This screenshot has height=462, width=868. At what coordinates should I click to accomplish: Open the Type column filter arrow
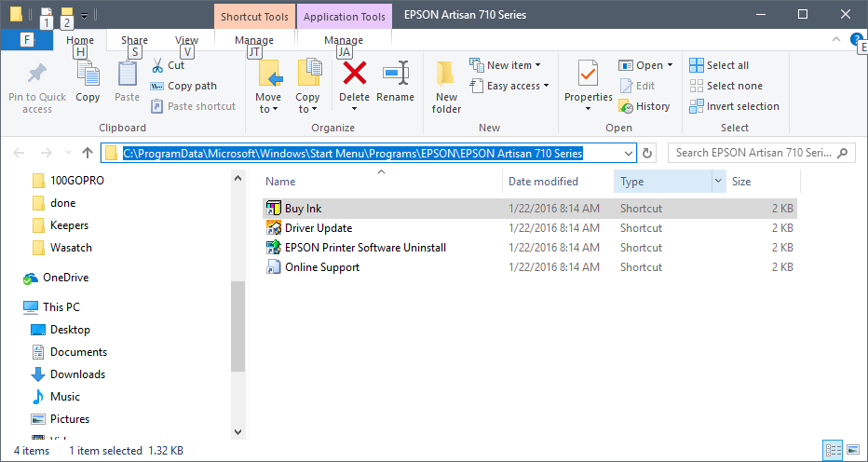click(x=719, y=181)
